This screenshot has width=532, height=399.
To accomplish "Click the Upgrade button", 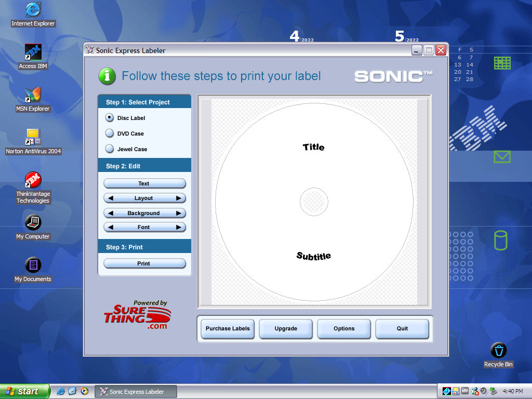I will (x=286, y=328).
